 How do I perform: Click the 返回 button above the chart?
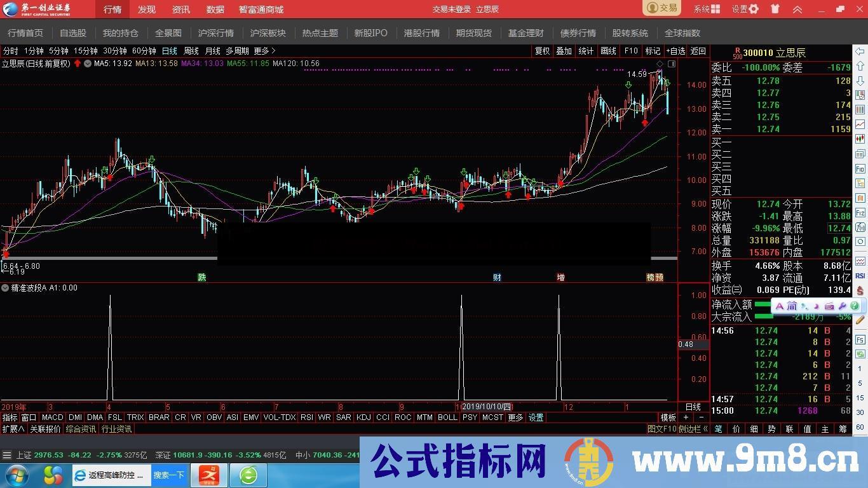click(696, 51)
